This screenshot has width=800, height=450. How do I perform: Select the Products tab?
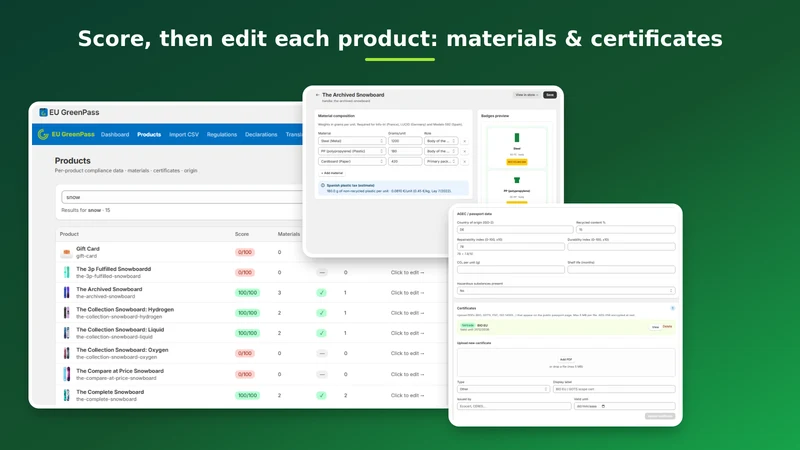[149, 135]
